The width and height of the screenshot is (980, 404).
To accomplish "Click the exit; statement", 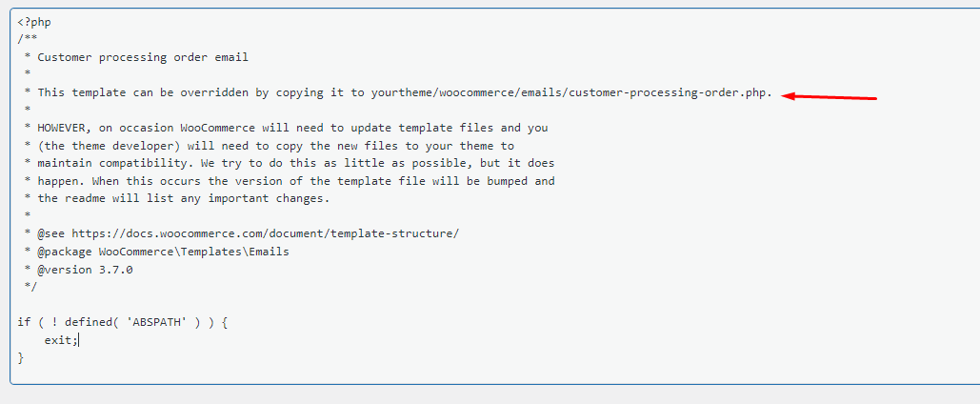I will pos(61,340).
